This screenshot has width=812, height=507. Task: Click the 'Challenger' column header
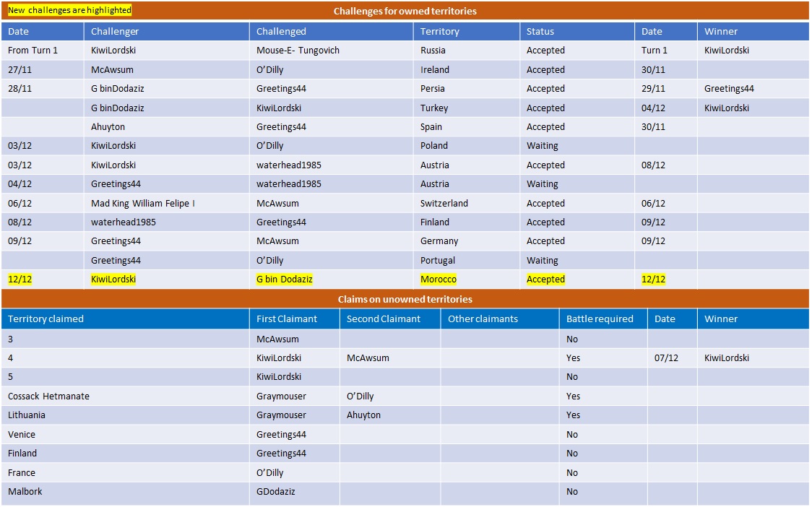point(115,32)
